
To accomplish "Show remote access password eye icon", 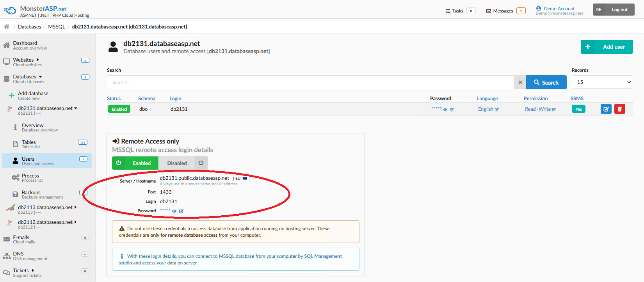I will [x=174, y=211].
